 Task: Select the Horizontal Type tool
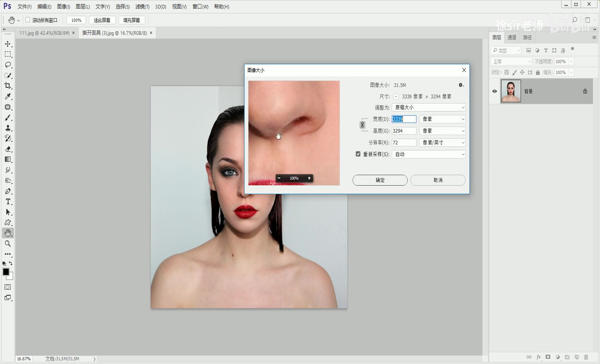coord(8,202)
